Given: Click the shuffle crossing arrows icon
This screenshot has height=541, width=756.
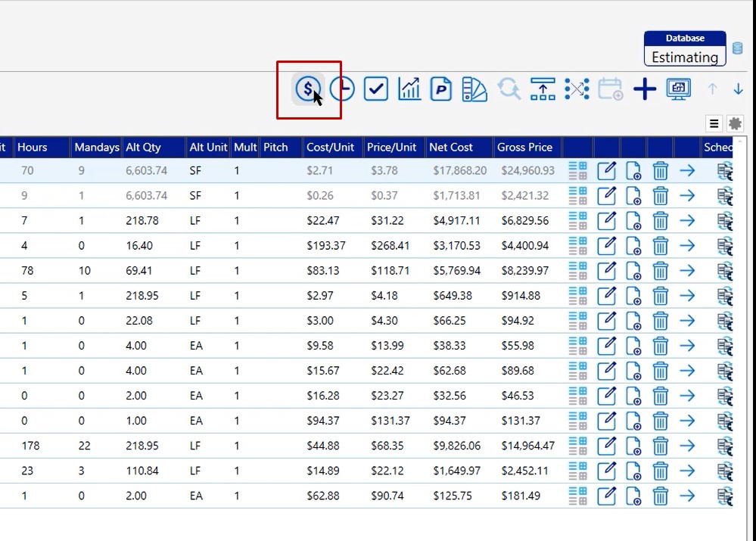Looking at the screenshot, I should 577,89.
